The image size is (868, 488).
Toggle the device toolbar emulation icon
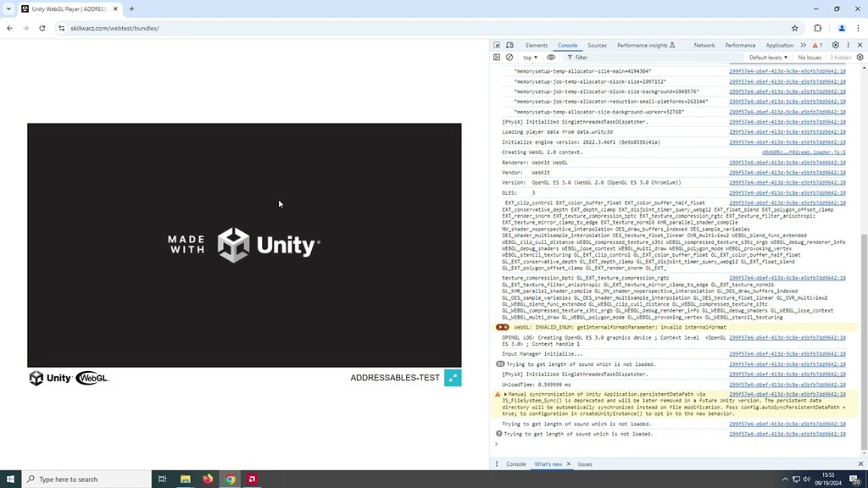(508, 45)
